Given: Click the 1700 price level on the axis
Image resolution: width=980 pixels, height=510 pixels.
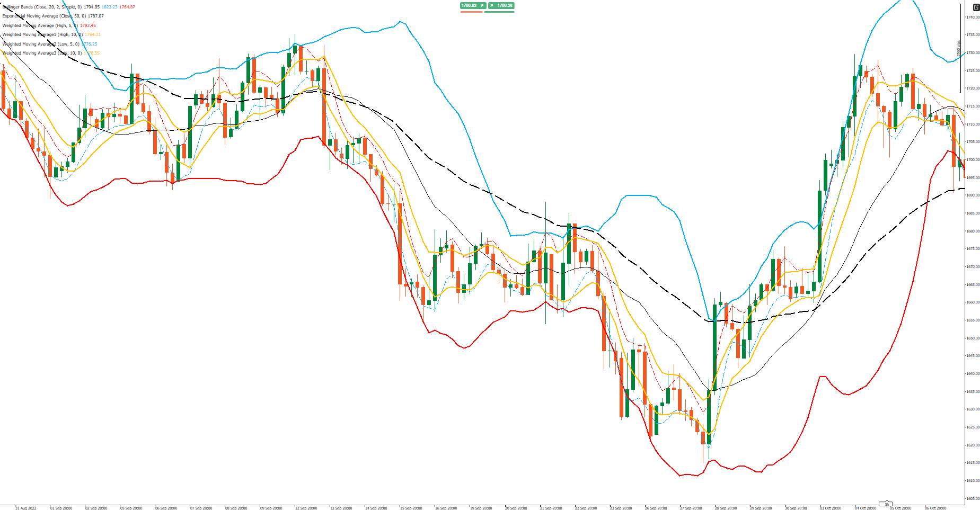Looking at the screenshot, I should tap(973, 159).
